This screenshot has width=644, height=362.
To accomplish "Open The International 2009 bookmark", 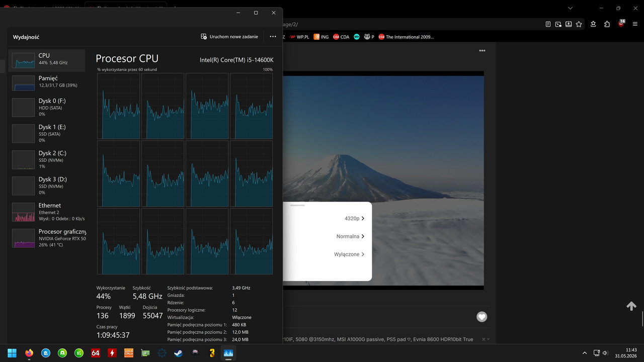I will [x=406, y=37].
